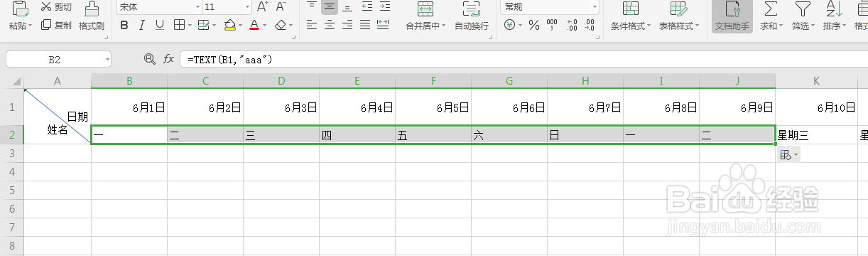
Task: Select the 日期/姓名 diagonal header cell
Action: point(58,117)
